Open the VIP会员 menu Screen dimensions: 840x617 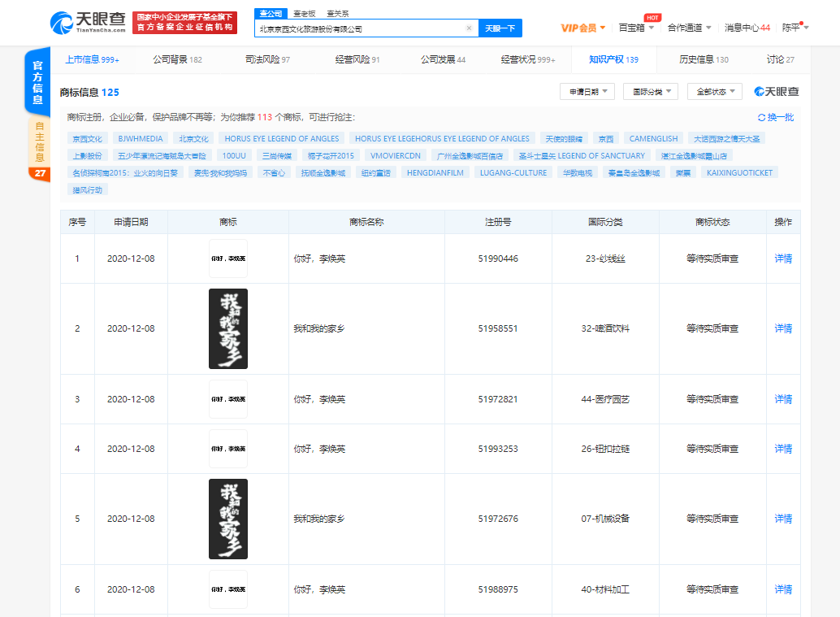(x=583, y=28)
